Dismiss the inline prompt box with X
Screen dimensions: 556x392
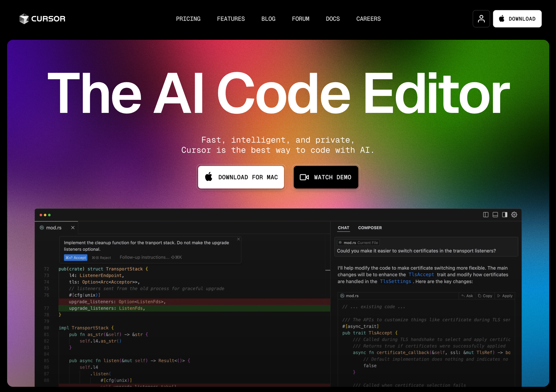(x=239, y=239)
